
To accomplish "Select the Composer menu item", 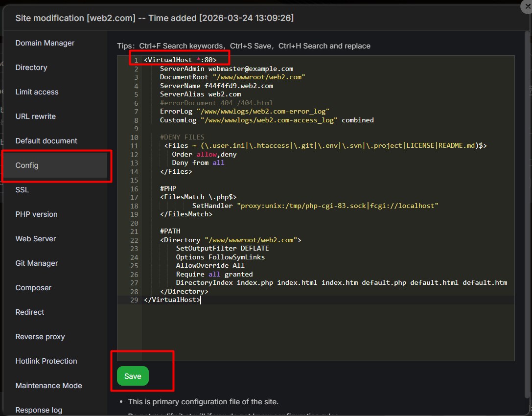I will 33,288.
